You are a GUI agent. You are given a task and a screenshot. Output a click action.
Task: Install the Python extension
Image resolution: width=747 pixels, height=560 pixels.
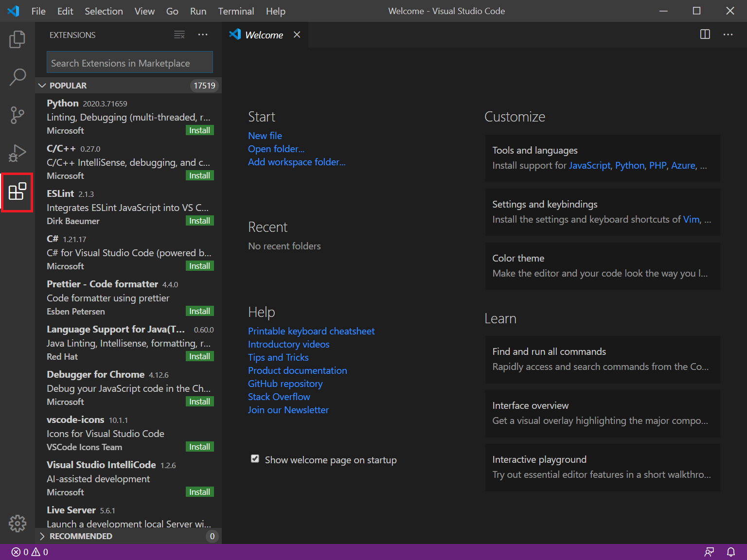pos(200,130)
